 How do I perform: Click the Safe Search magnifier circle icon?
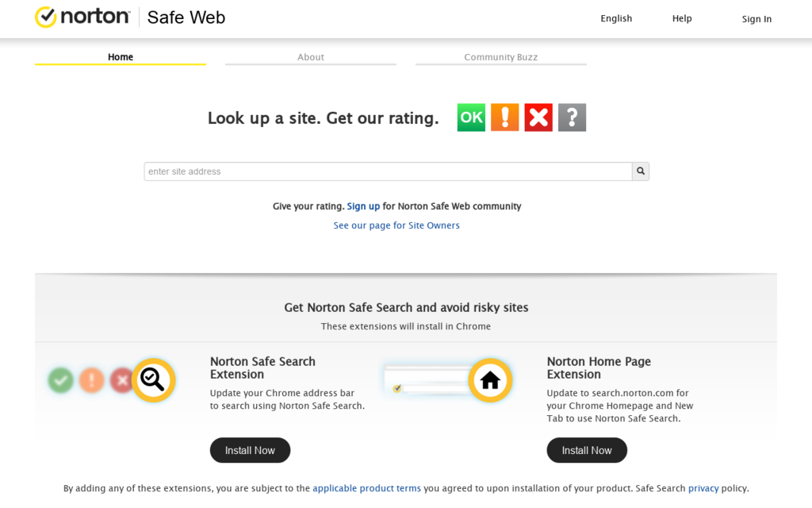click(x=153, y=380)
